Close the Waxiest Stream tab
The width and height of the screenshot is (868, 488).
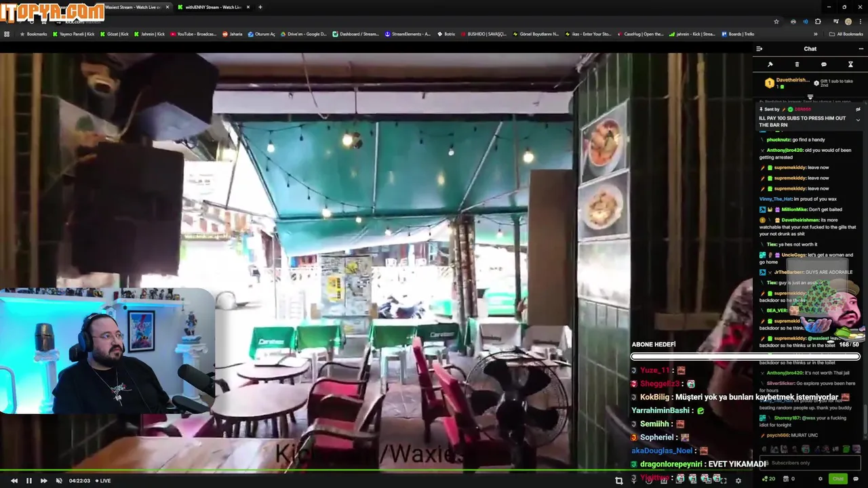pyautogui.click(x=167, y=7)
